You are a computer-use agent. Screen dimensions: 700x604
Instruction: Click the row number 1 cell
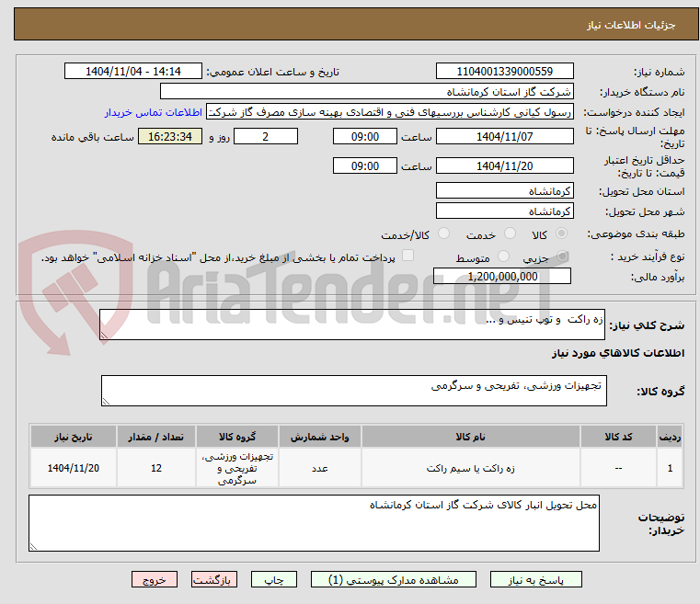(670, 468)
